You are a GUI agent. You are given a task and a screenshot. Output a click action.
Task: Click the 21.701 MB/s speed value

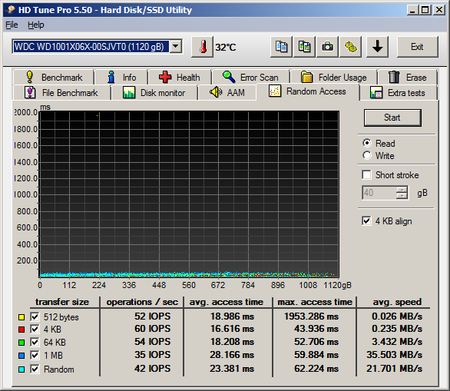point(394,369)
